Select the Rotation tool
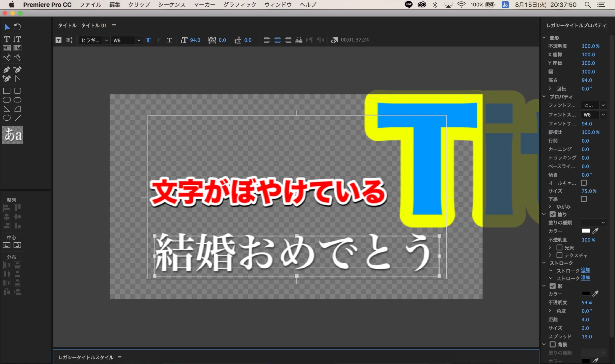 [x=18, y=27]
